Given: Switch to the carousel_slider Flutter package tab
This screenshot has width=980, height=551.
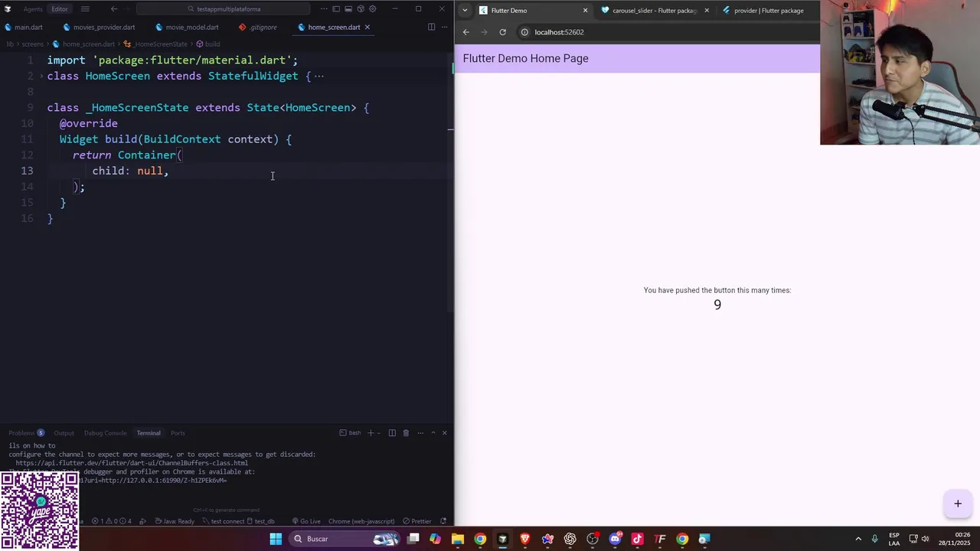Looking at the screenshot, I should click(655, 11).
